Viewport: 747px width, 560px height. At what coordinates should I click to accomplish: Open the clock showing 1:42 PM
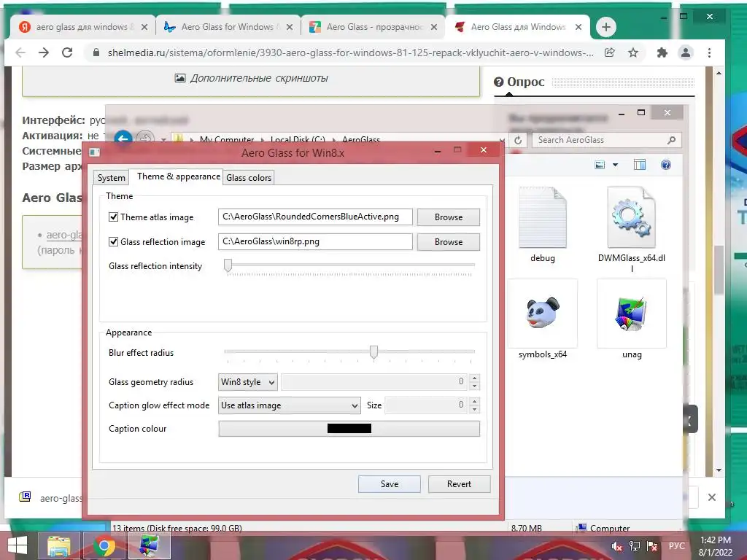coord(716,546)
